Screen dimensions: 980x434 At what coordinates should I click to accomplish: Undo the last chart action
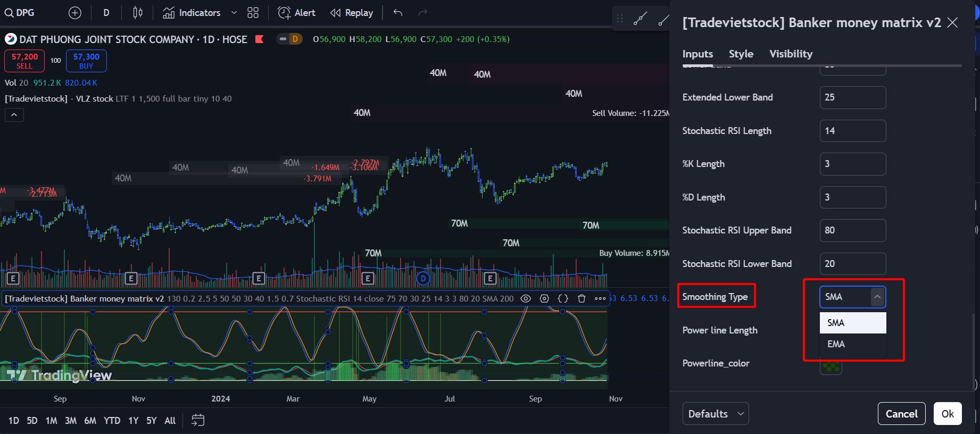(x=398, y=13)
